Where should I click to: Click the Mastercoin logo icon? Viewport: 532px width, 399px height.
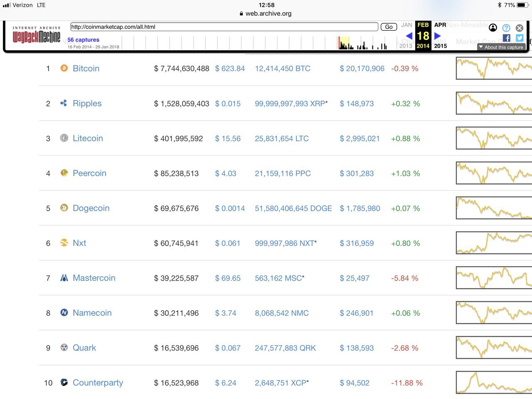click(x=64, y=278)
